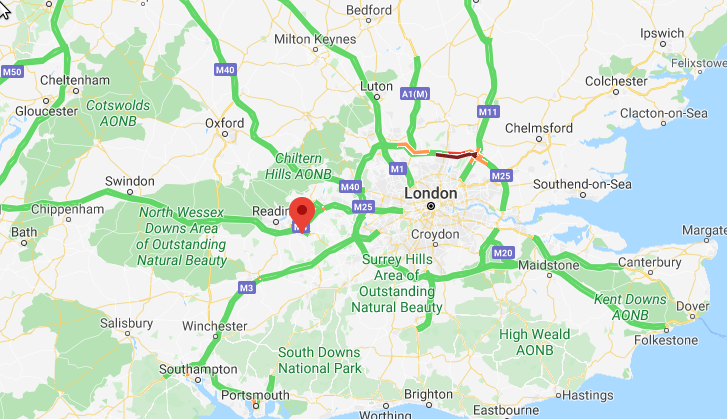Click the M3 motorway shield
The height and width of the screenshot is (419, 727).
(x=247, y=287)
